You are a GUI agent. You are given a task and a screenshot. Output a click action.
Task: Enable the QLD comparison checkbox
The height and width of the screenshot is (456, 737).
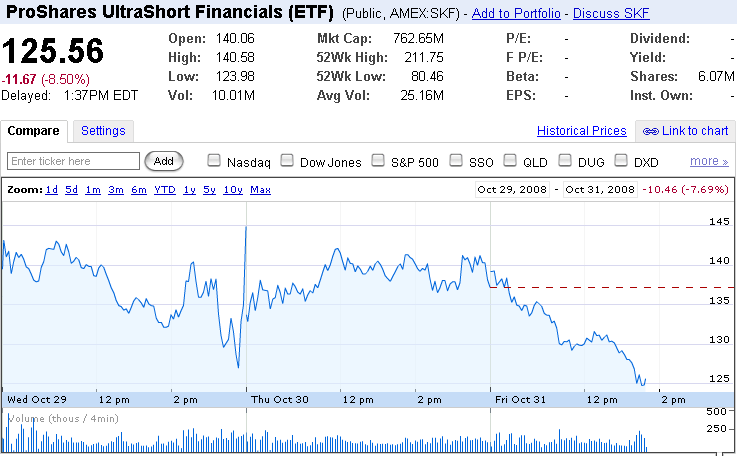pyautogui.click(x=511, y=160)
